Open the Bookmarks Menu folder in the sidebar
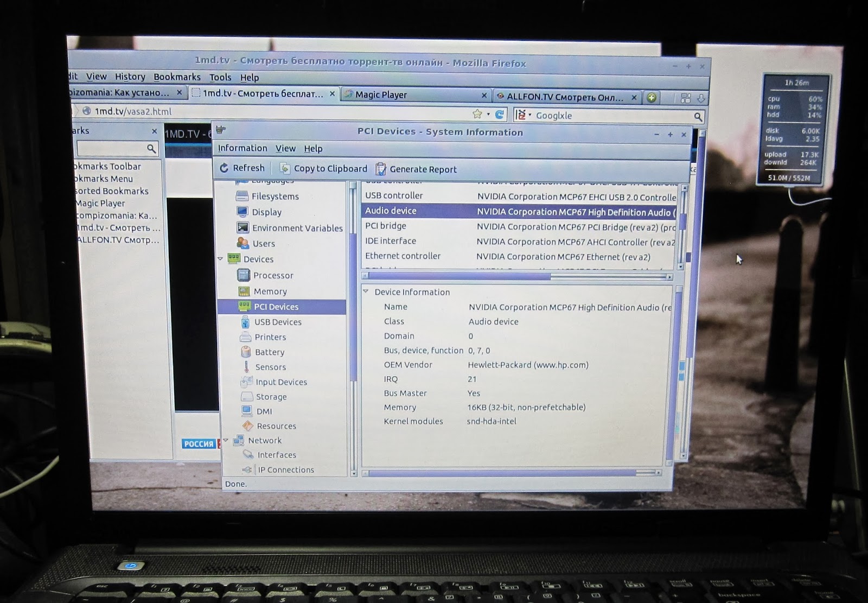The height and width of the screenshot is (603, 868). [x=104, y=179]
